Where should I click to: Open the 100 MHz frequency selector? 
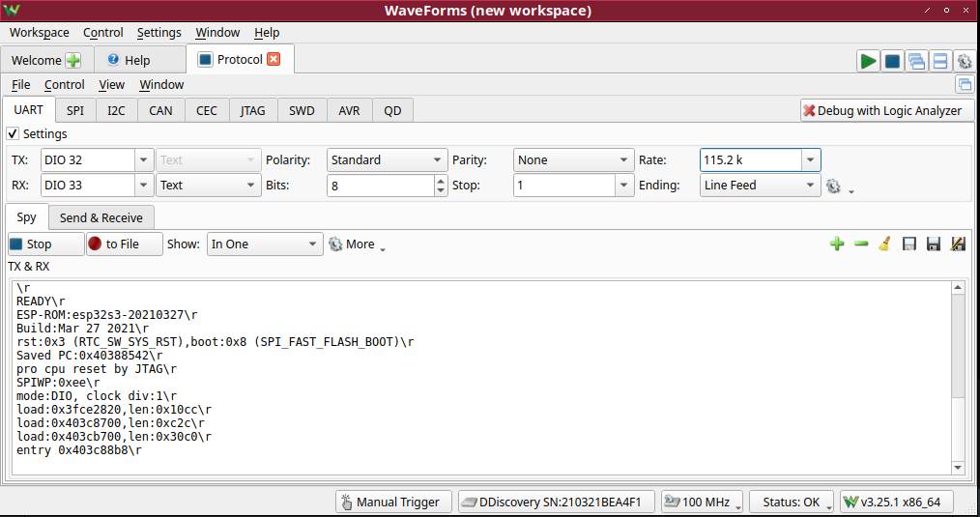pyautogui.click(x=702, y=502)
